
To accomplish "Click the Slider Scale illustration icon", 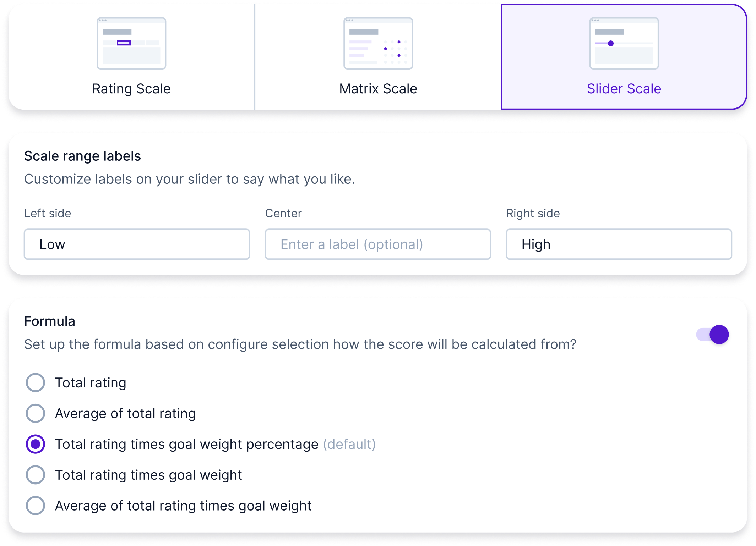I will pos(624,43).
